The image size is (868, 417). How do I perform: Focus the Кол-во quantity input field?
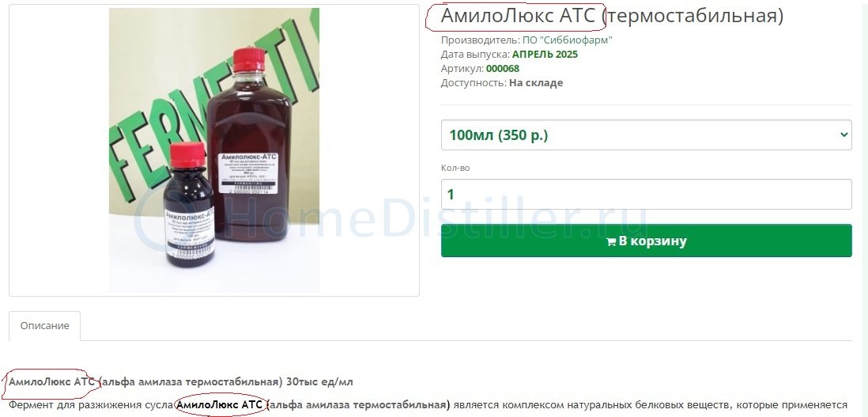[646, 195]
